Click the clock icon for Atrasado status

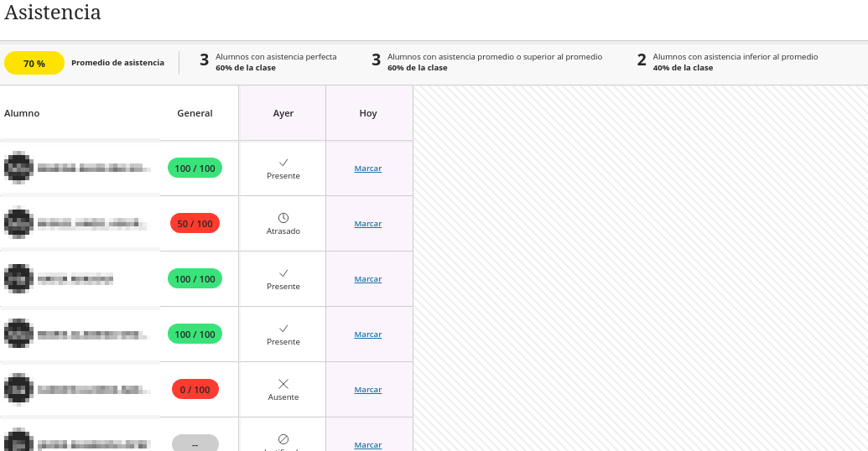click(283, 218)
